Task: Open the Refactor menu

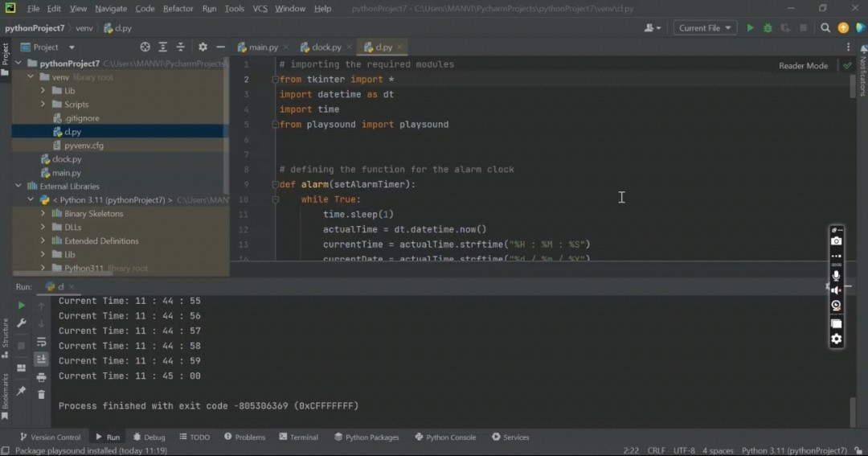Action: click(178, 9)
